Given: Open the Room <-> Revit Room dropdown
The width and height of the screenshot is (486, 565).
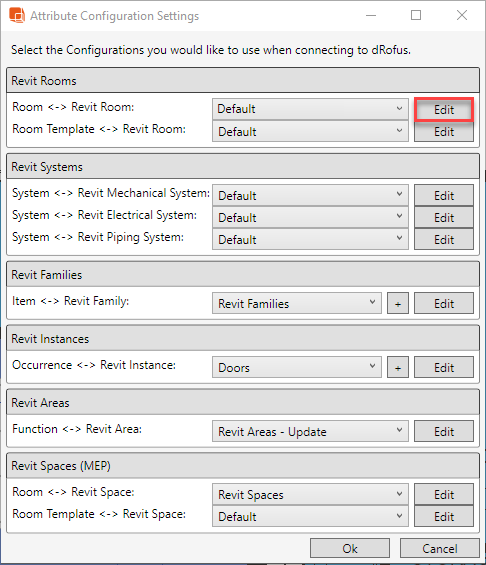Looking at the screenshot, I should point(310,109).
